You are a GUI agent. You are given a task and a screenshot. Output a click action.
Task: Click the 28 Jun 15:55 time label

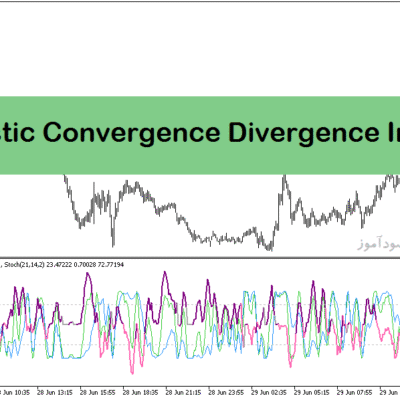click(x=98, y=392)
